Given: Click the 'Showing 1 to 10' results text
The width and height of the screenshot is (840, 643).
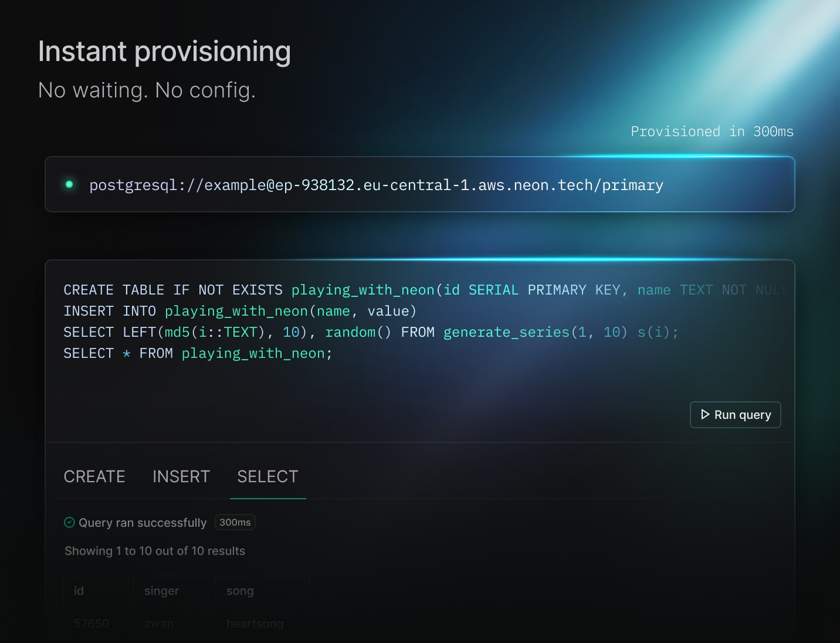Looking at the screenshot, I should pyautogui.click(x=155, y=551).
